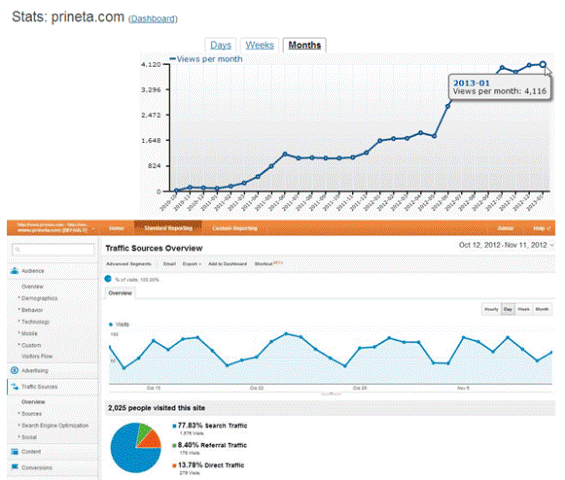Switch the visits graph to Hourly
This screenshot has width=565, height=480.
[491, 309]
